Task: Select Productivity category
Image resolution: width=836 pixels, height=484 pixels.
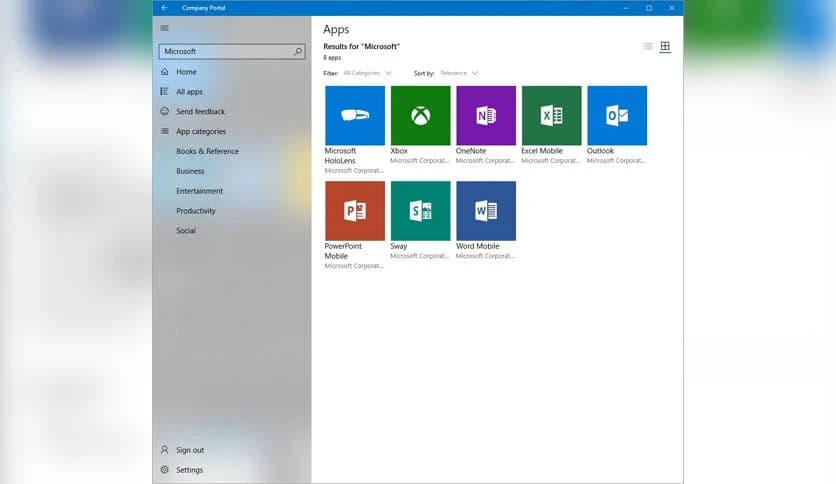Action: click(196, 211)
